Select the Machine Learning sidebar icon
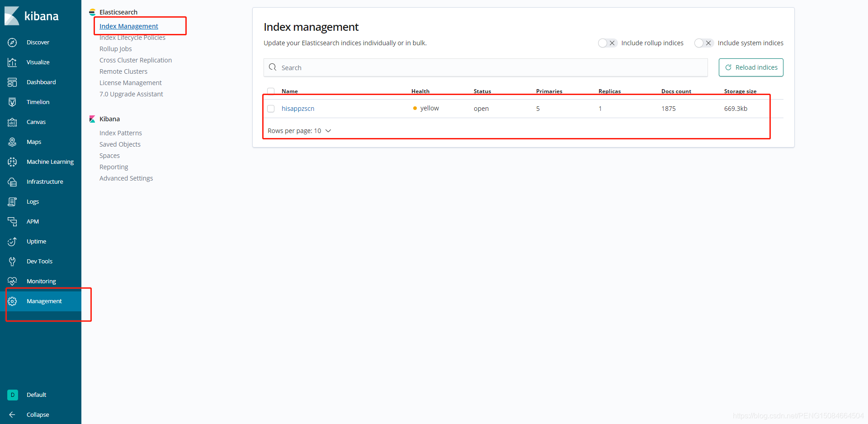Screen dimensions: 868x424 pos(12,162)
